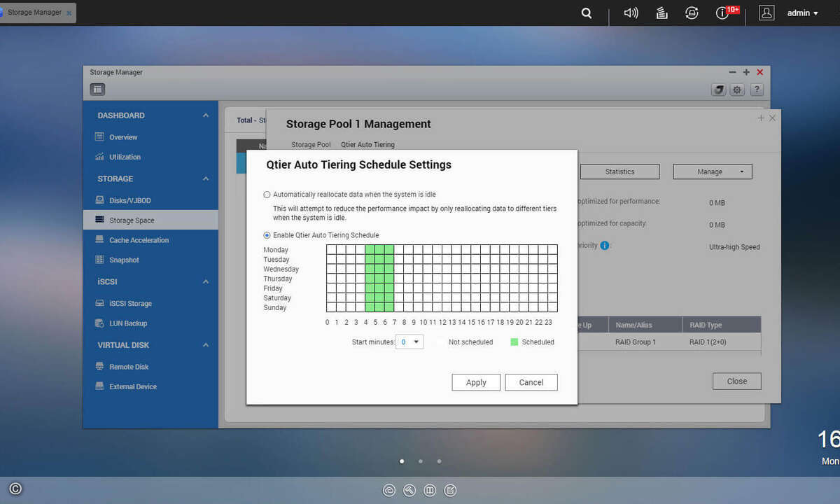The image size is (840, 504).
Task: Toggle the Wednesday hour 5 scheduled cell
Action: (x=379, y=269)
